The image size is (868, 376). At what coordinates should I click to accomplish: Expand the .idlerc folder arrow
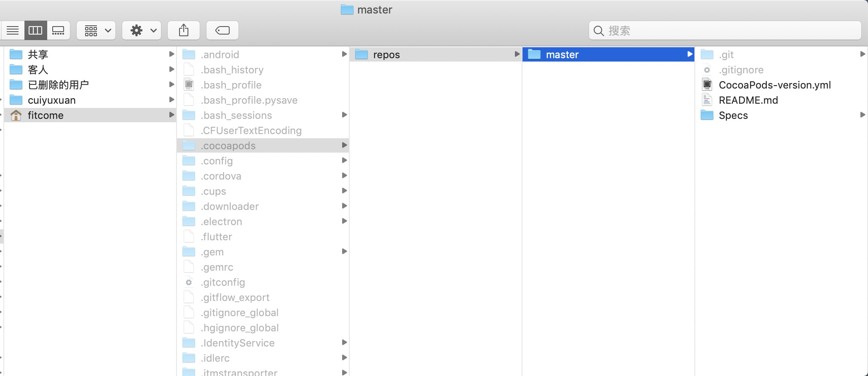344,357
